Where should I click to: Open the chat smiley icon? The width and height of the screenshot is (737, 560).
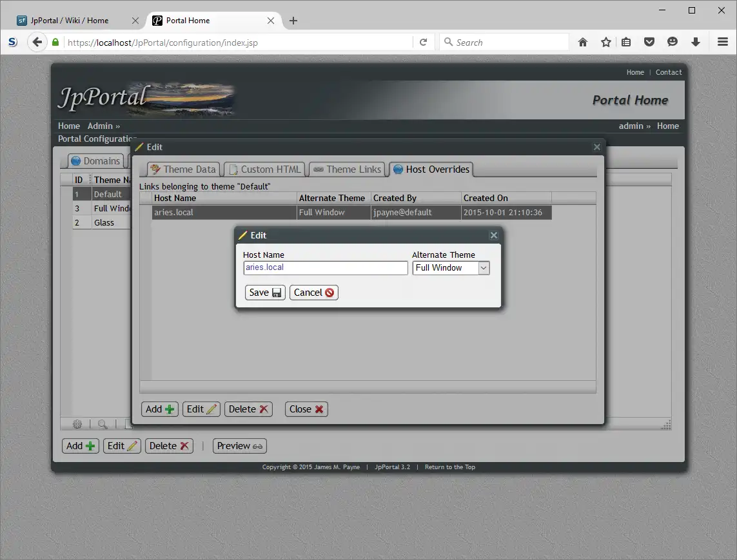673,43
